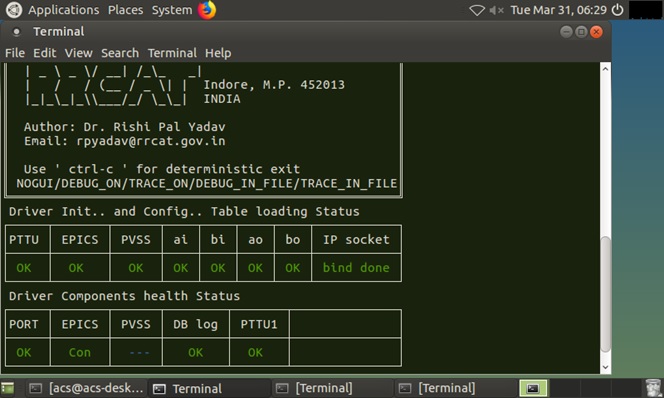Screen dimensions: 664x398
Task: Open the System menu in top panel
Action: 172,10
